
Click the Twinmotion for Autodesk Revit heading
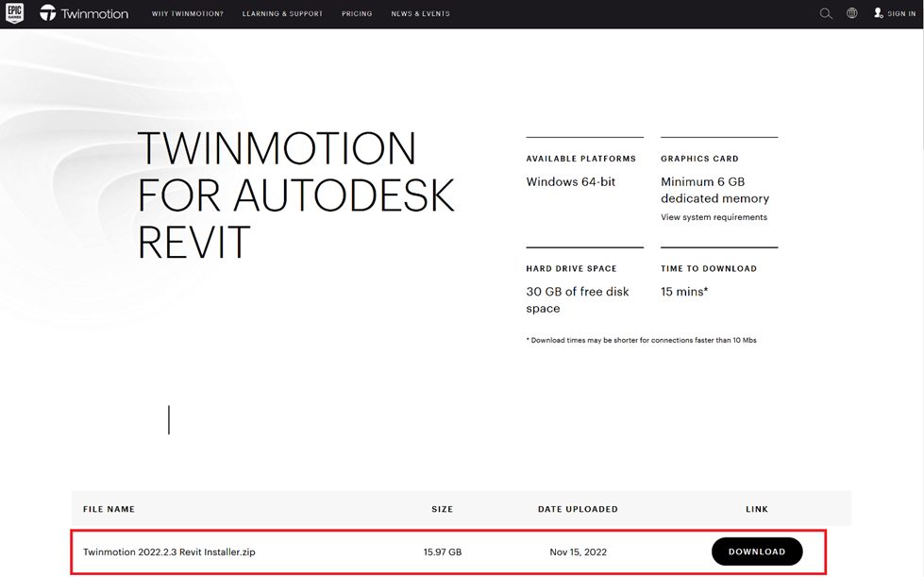click(295, 195)
